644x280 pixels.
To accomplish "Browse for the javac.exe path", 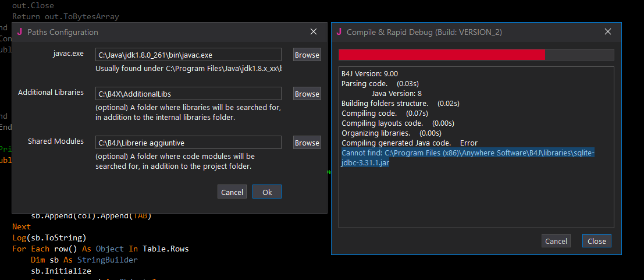I will point(307,55).
